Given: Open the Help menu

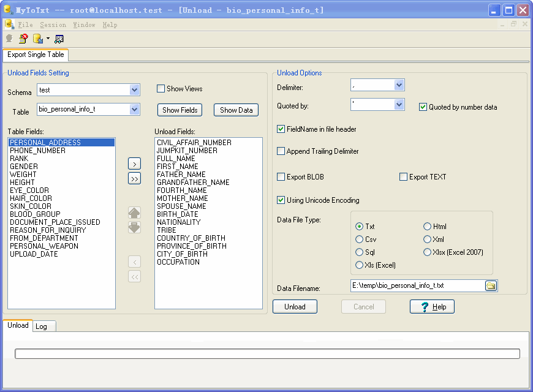Looking at the screenshot, I should pos(110,25).
